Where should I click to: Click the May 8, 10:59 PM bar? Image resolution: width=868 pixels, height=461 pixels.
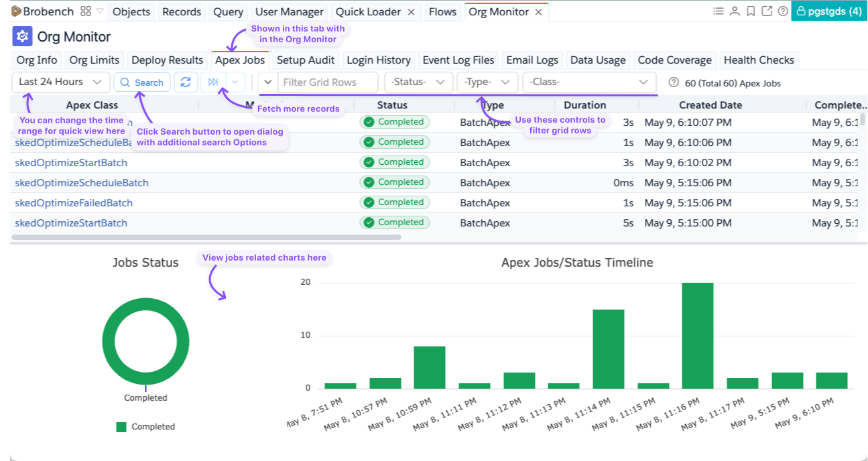(x=430, y=367)
